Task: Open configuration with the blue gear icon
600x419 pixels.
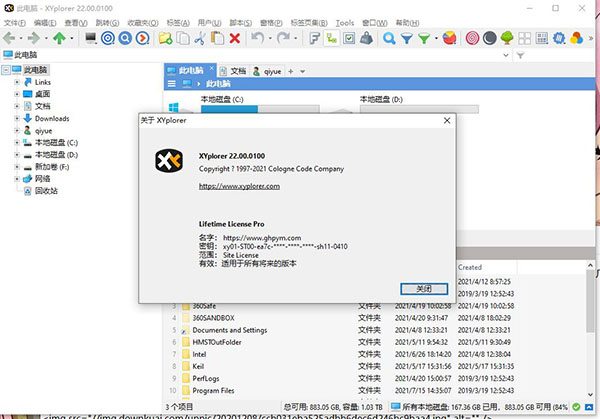Action: 559,38
